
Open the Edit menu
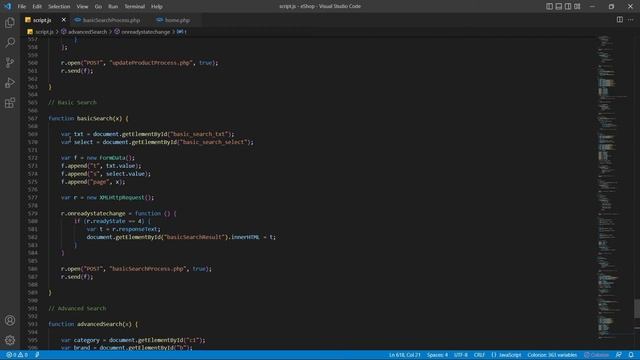point(37,7)
